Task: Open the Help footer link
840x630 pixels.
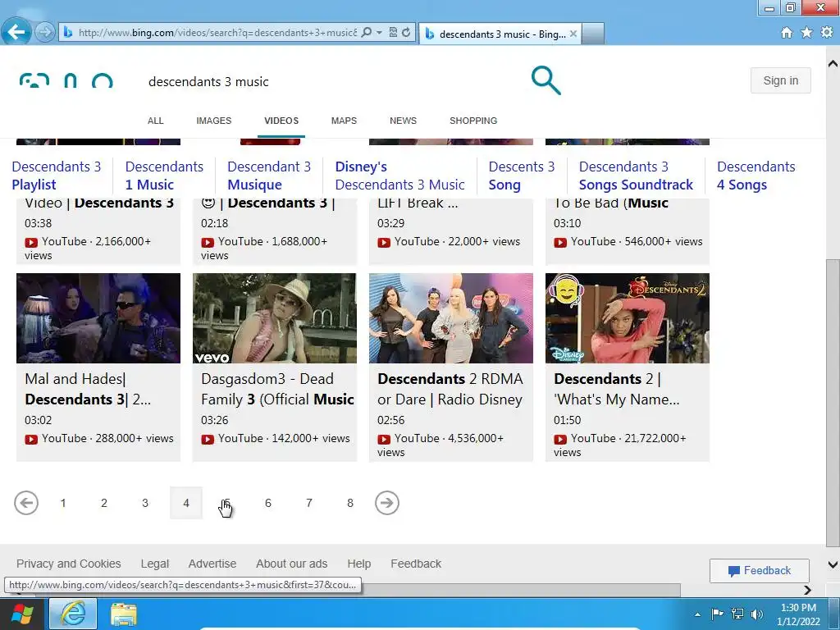Action: click(x=359, y=564)
